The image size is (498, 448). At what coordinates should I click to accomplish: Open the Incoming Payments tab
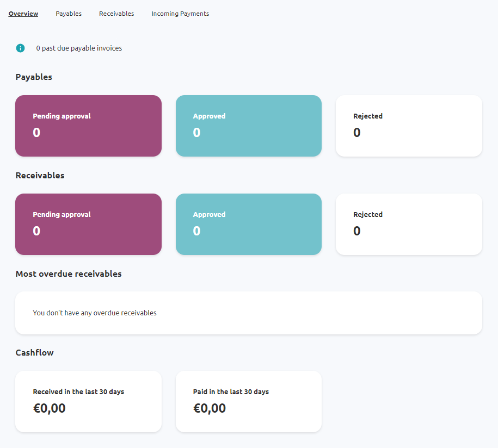tap(180, 14)
